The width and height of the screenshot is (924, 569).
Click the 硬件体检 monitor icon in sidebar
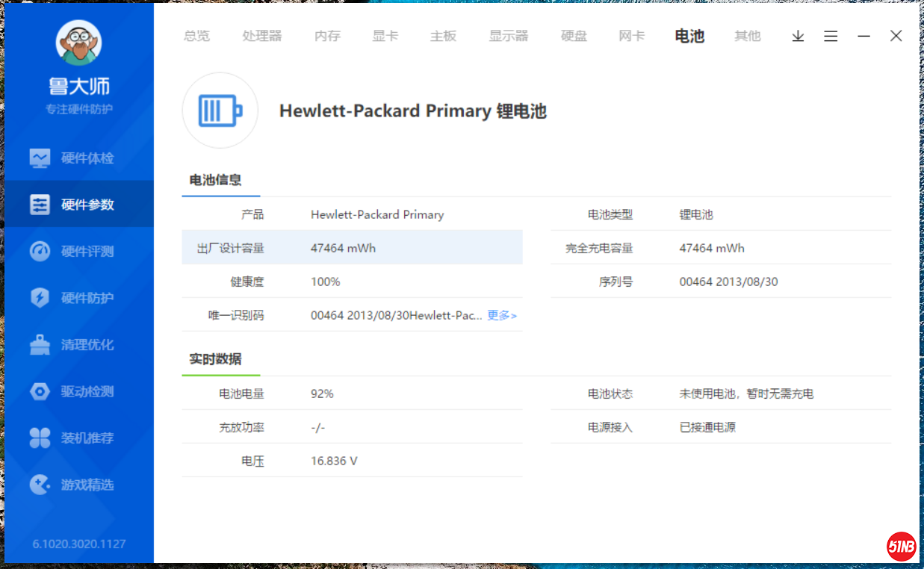tap(40, 158)
